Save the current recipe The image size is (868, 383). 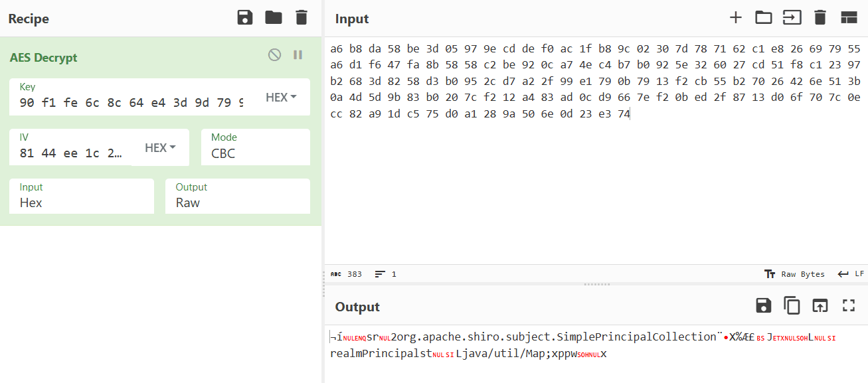coord(245,18)
